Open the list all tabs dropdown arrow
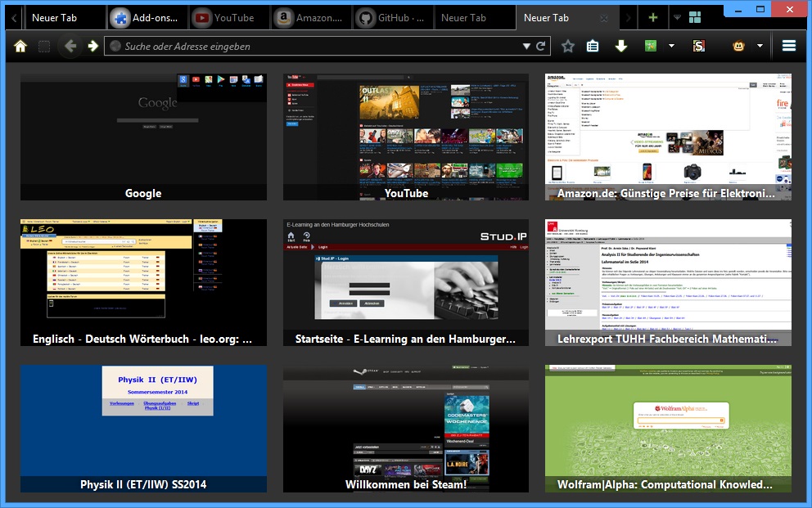812x508 pixels. tap(677, 18)
